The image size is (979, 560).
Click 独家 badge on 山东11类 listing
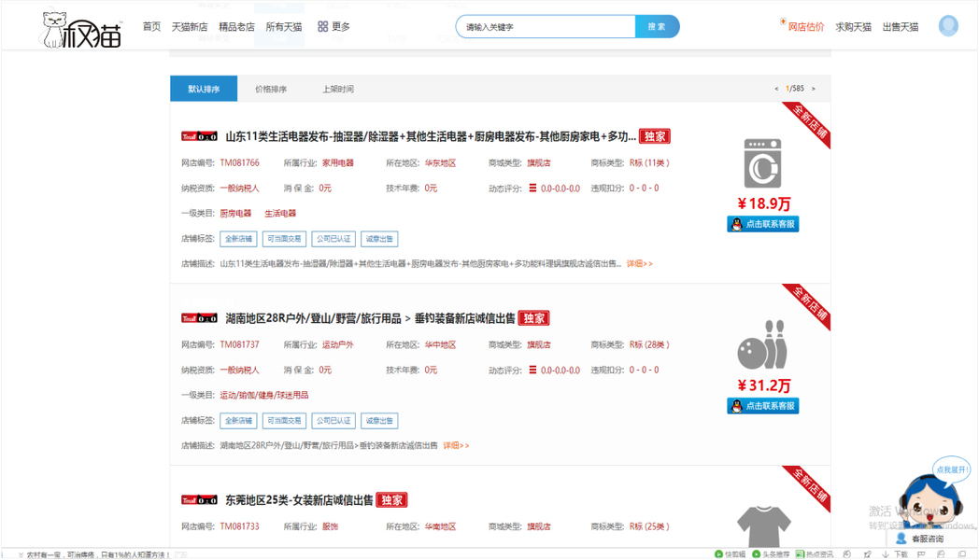click(x=654, y=136)
